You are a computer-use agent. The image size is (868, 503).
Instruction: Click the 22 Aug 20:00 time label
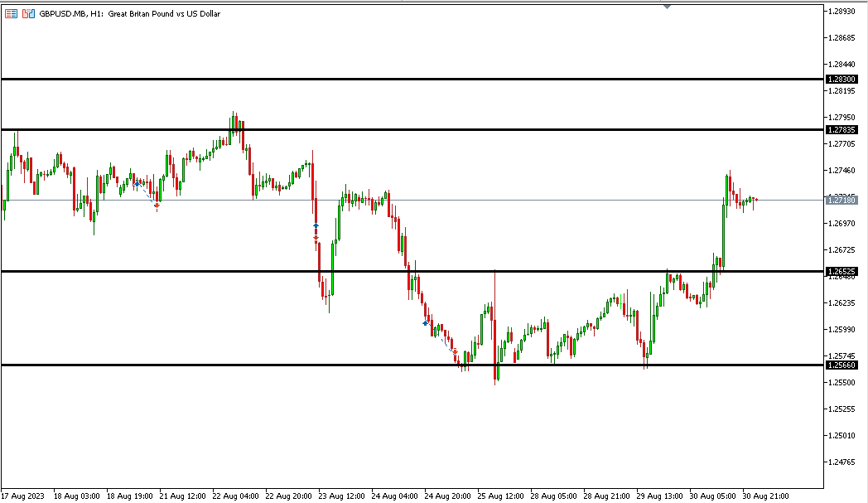tap(289, 496)
